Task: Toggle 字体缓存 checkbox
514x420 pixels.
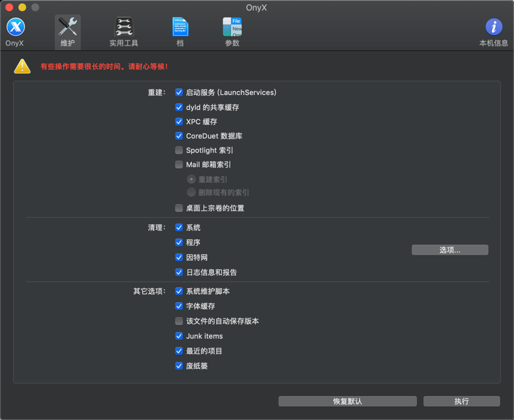Action: pos(179,306)
